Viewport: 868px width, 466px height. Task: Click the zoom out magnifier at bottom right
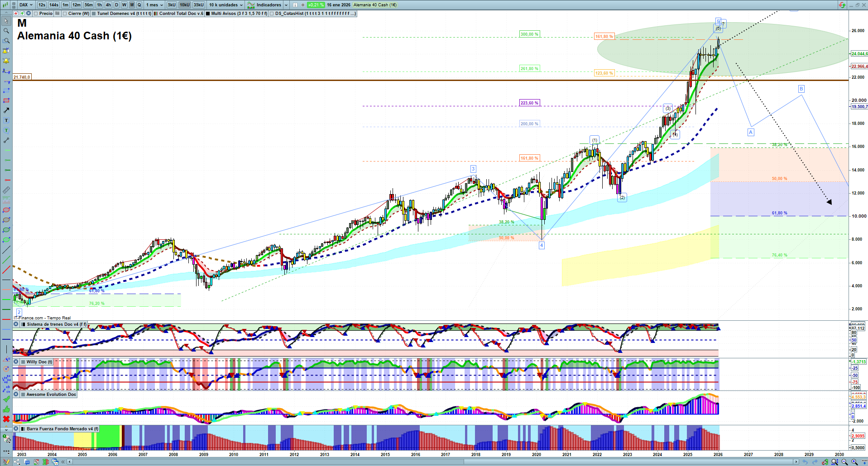click(844, 462)
